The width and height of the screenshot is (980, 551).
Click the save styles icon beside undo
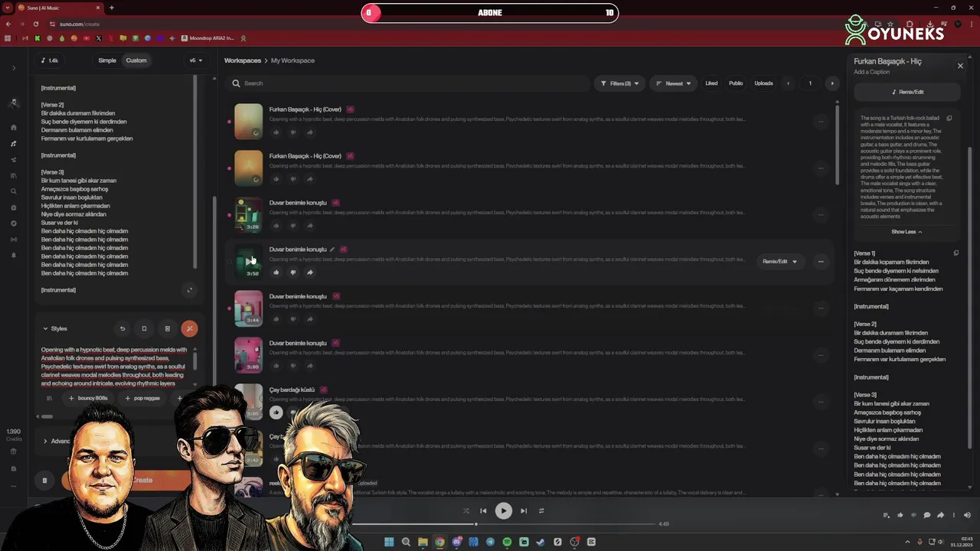click(144, 329)
